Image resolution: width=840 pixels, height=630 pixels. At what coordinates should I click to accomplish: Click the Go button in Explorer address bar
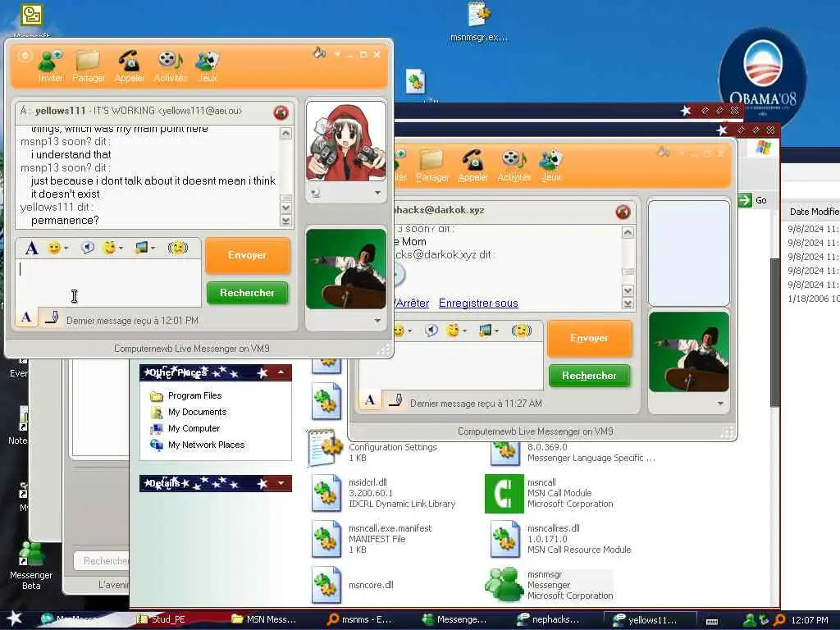(x=753, y=200)
